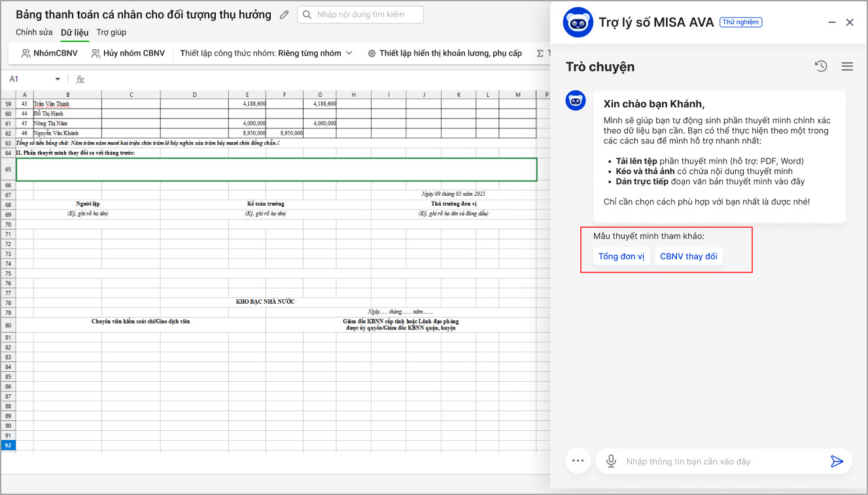This screenshot has width=868, height=495.
Task: Switch to the 'Chỉnh sửa' tab
Action: click(34, 32)
